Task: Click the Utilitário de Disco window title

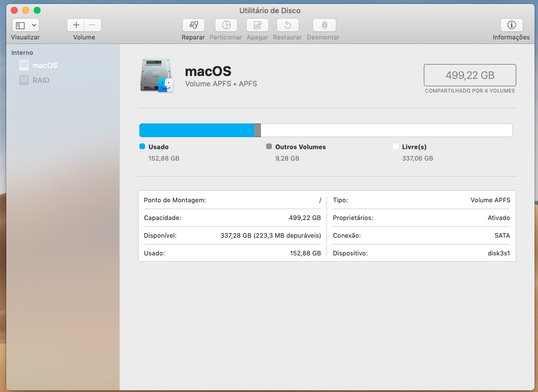Action: coord(270,11)
